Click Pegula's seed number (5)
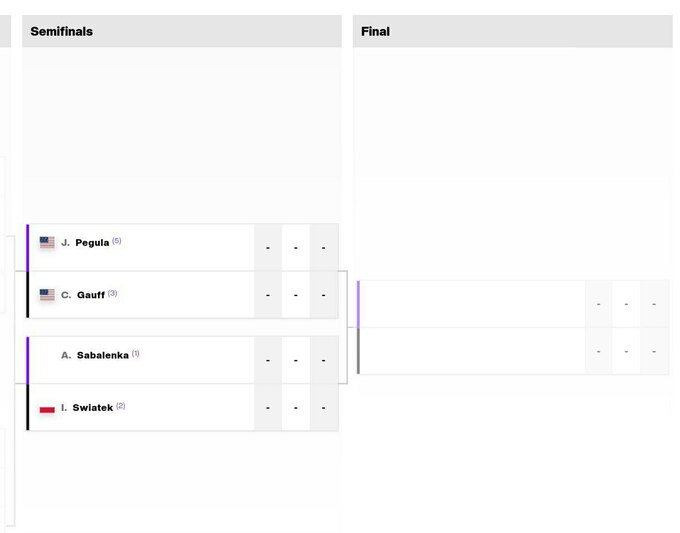The image size is (680, 533). [x=117, y=241]
